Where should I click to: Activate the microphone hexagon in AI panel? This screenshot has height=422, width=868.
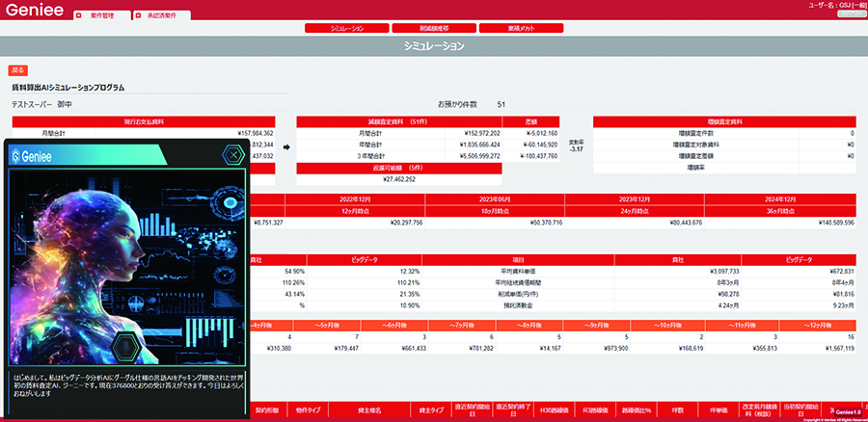click(128, 348)
